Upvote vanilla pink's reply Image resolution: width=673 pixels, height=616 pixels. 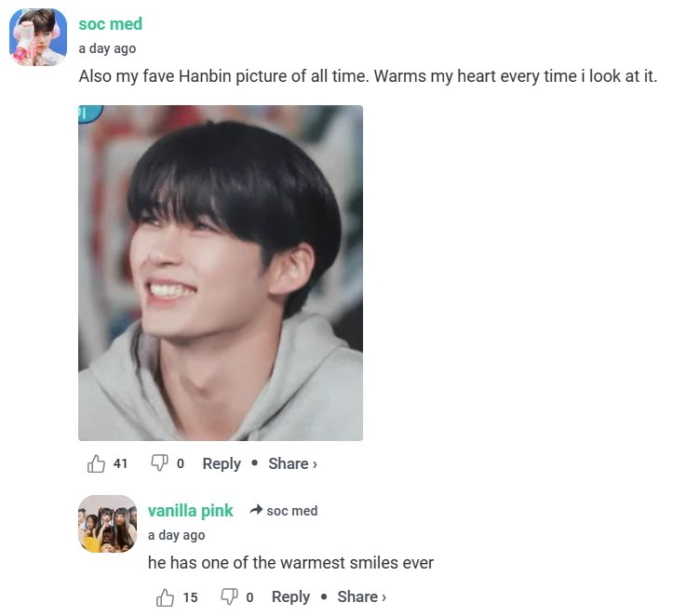point(165,597)
